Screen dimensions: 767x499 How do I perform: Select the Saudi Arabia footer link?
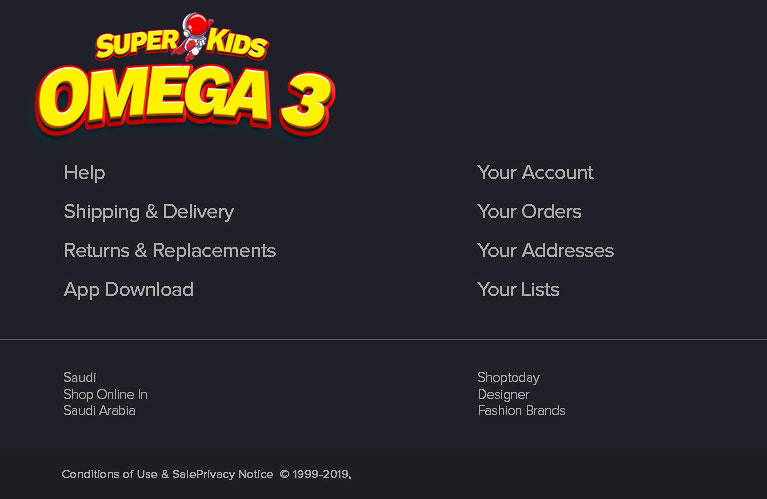pos(99,410)
